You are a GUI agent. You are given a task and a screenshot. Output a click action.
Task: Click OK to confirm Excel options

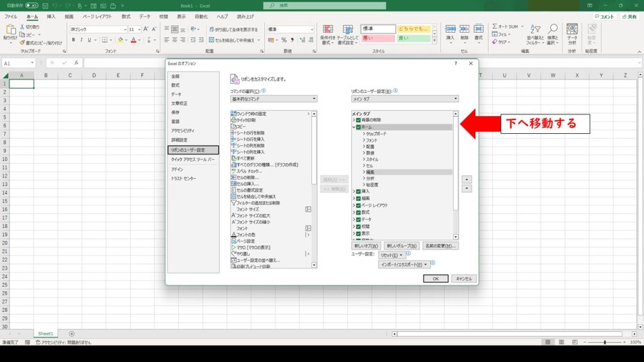pyautogui.click(x=435, y=278)
